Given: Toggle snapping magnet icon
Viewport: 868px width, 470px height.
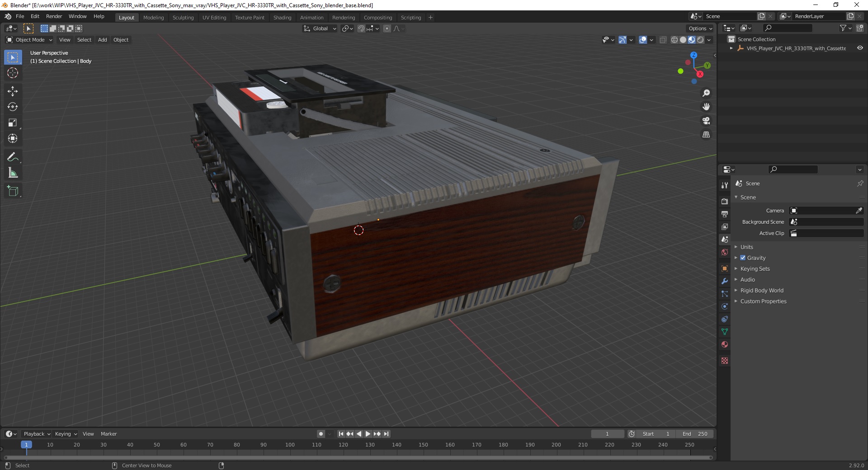Looking at the screenshot, I should point(361,28).
